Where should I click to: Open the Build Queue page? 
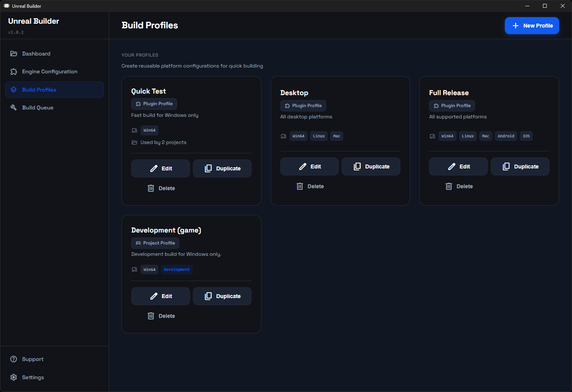tap(54, 108)
